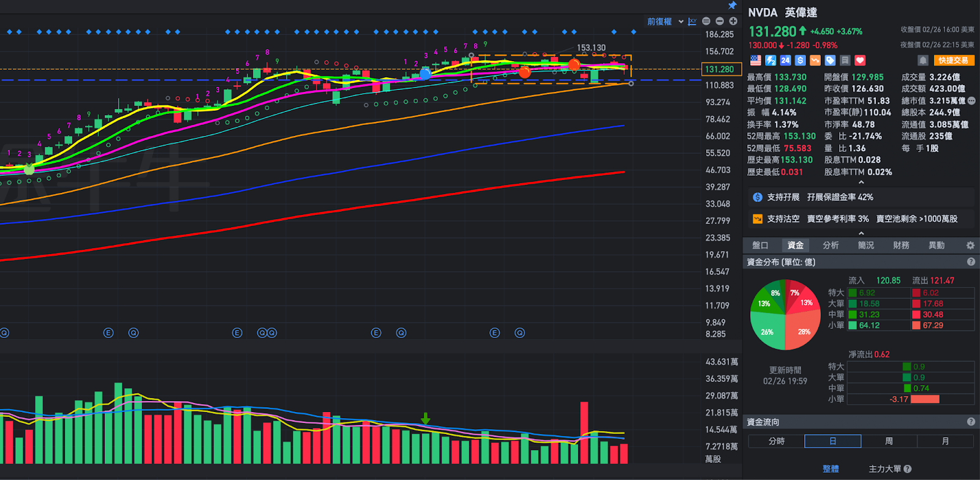Switch to the 分析 tab

click(x=831, y=246)
